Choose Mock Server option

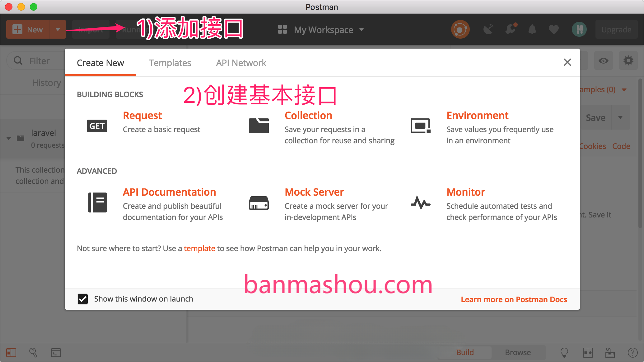click(x=314, y=192)
